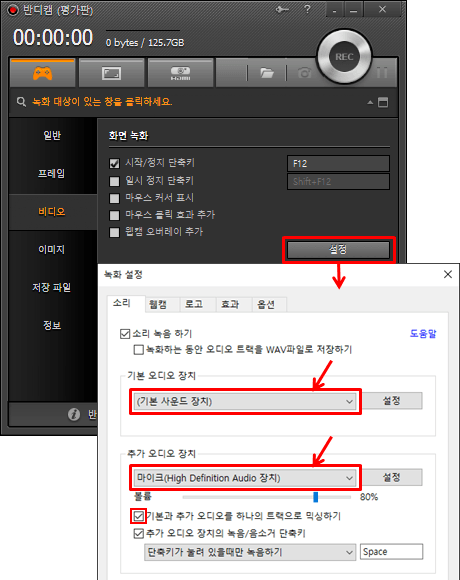
Task: Expand the 단축키가 눌려 있을때만 녹음하기 dropdown
Action: 250,552
